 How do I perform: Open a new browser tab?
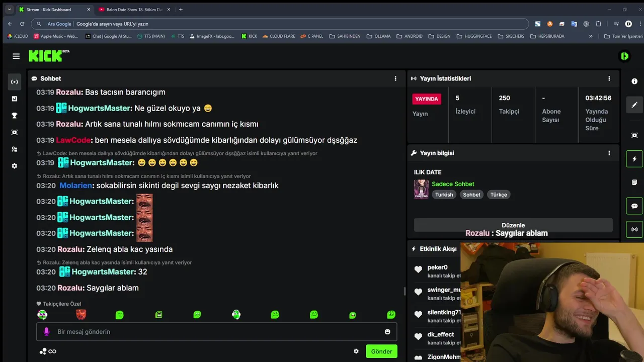tap(181, 10)
